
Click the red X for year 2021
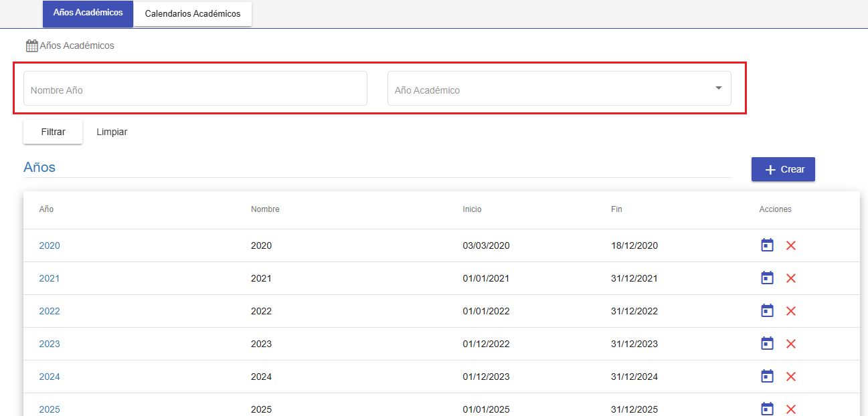click(790, 278)
